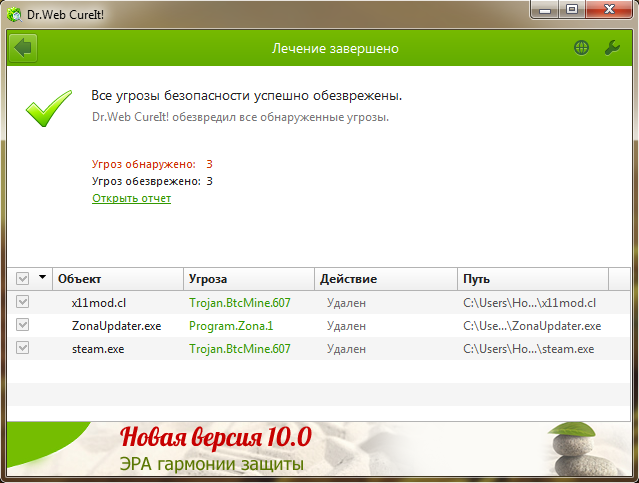The height and width of the screenshot is (483, 639).
Task: Open the Новая версия 10.0 banner
Action: pos(319,449)
